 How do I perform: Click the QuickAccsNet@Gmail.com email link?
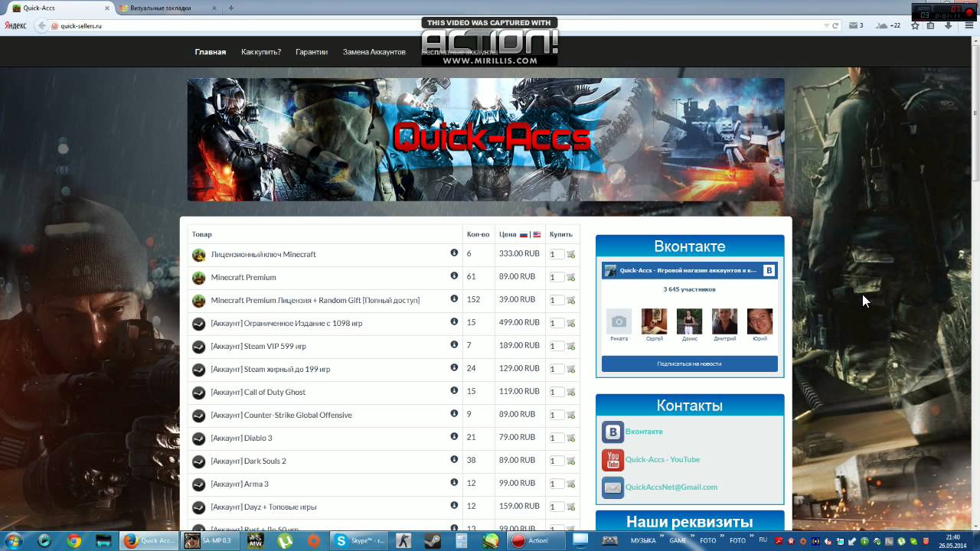coord(671,487)
